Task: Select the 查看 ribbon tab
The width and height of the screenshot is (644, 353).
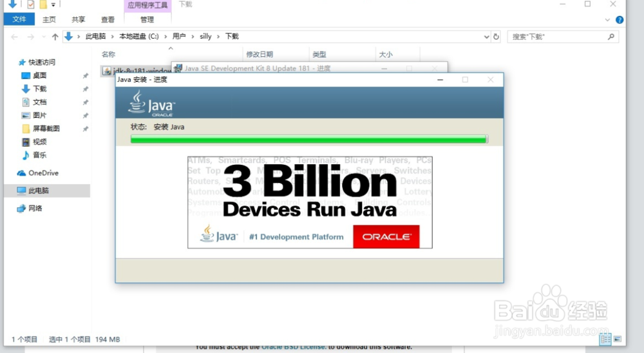Action: pos(108,19)
